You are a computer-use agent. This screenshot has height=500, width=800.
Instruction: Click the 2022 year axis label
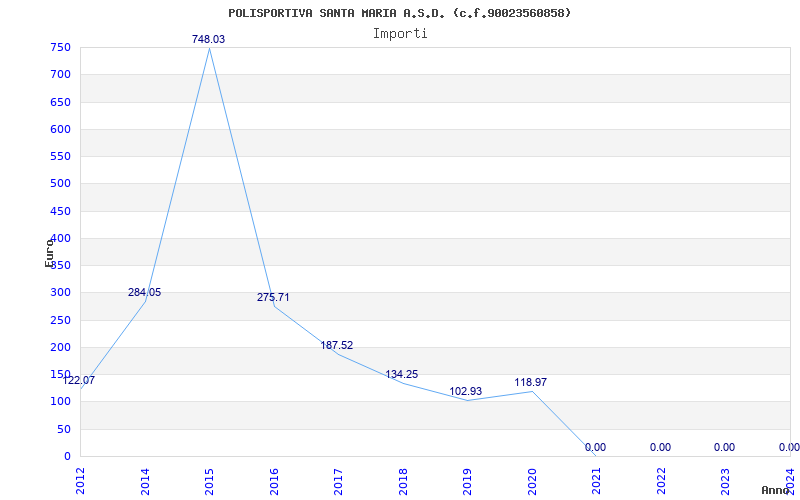point(661,481)
